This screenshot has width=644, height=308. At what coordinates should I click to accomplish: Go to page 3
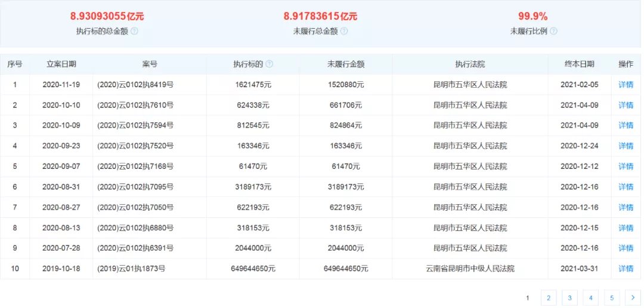[x=569, y=298]
